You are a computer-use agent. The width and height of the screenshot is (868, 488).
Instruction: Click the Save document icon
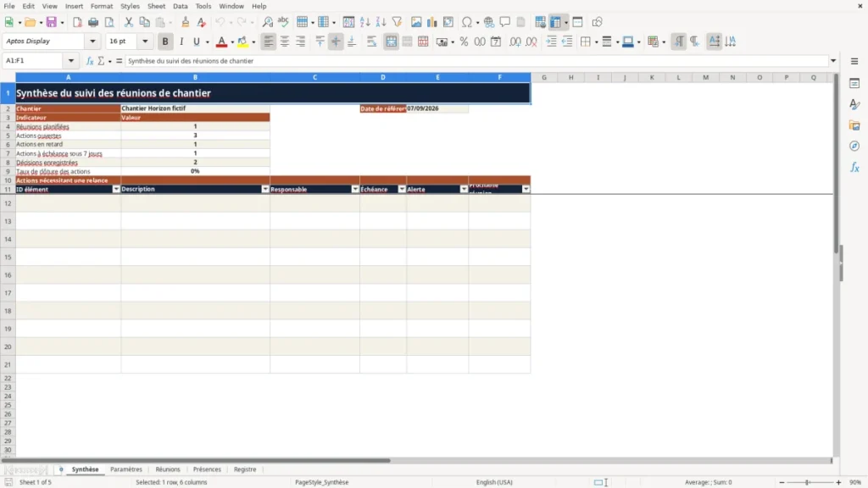click(x=51, y=22)
